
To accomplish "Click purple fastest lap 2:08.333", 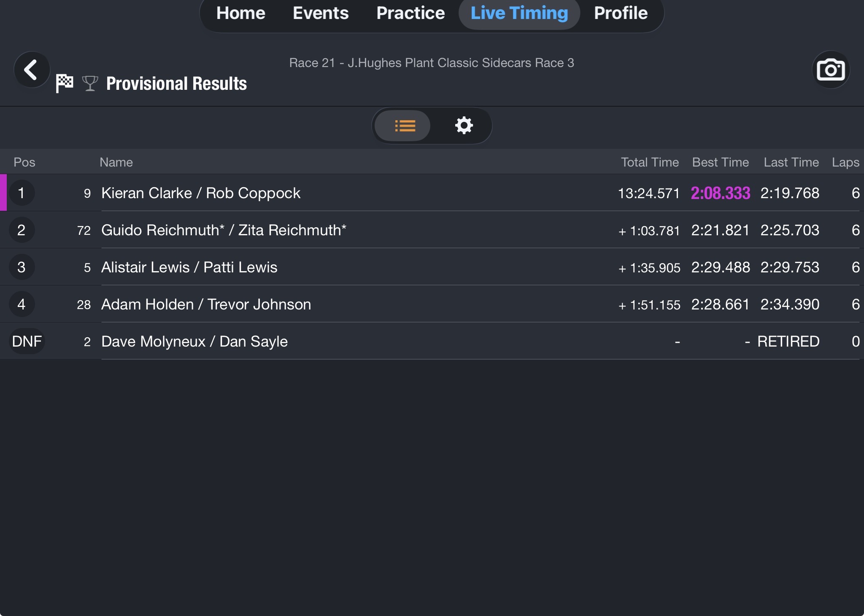I will click(721, 193).
